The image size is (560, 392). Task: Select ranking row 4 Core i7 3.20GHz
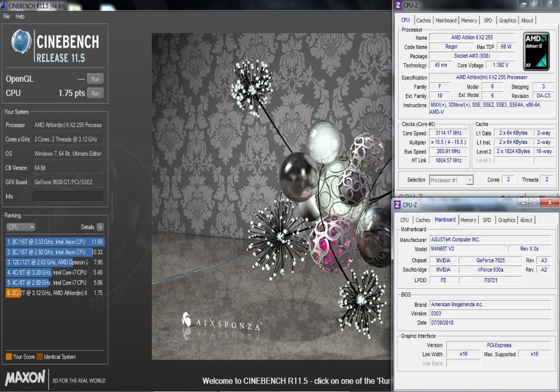tap(55, 272)
